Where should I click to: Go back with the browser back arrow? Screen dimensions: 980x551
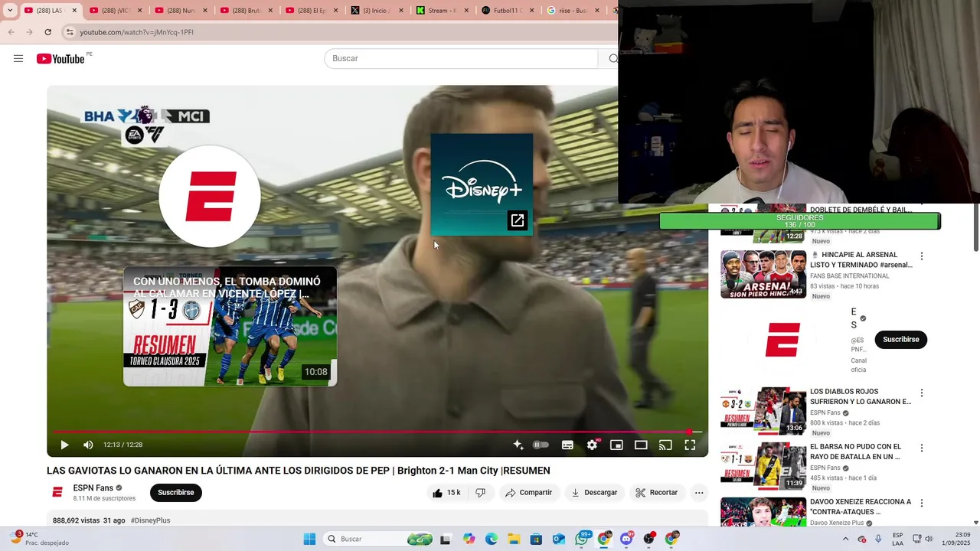click(x=11, y=32)
